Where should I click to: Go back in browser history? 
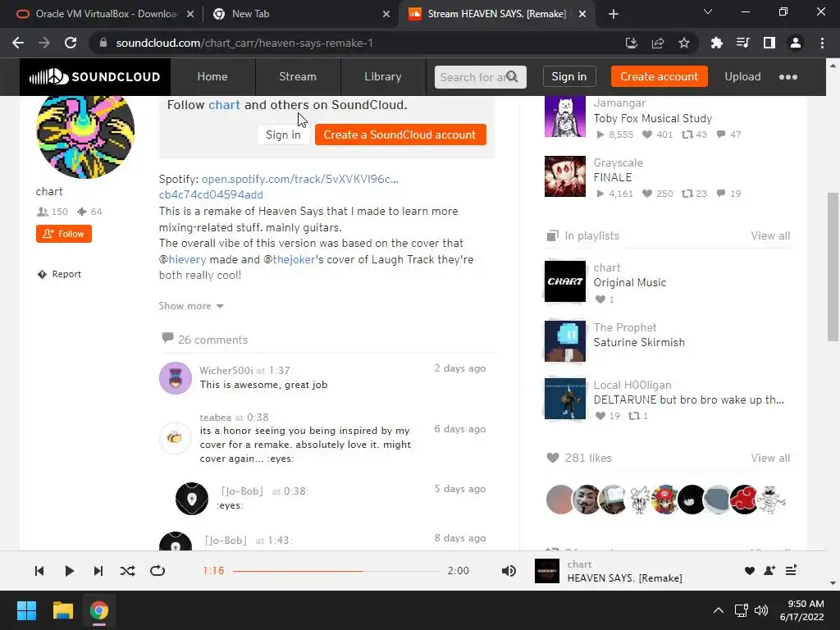(18, 43)
